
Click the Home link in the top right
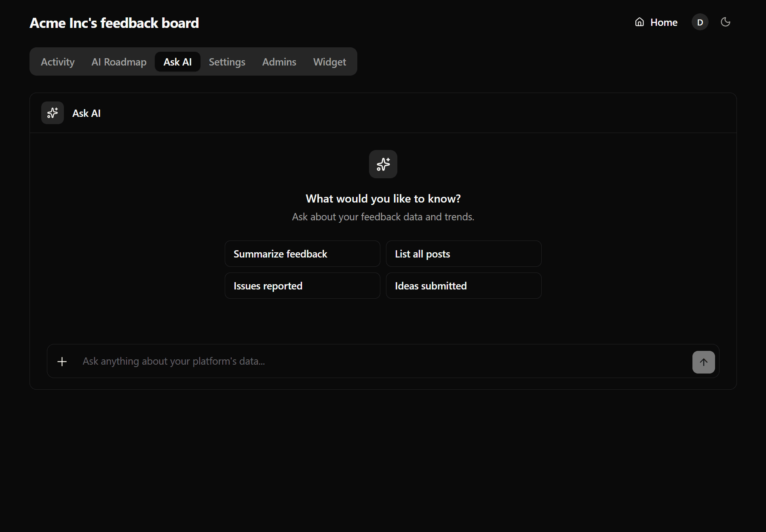663,22
